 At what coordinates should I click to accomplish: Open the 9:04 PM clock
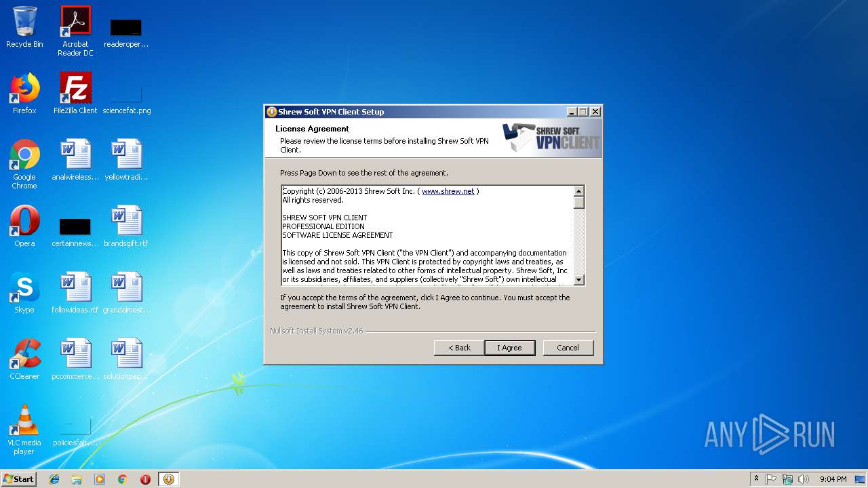[833, 479]
